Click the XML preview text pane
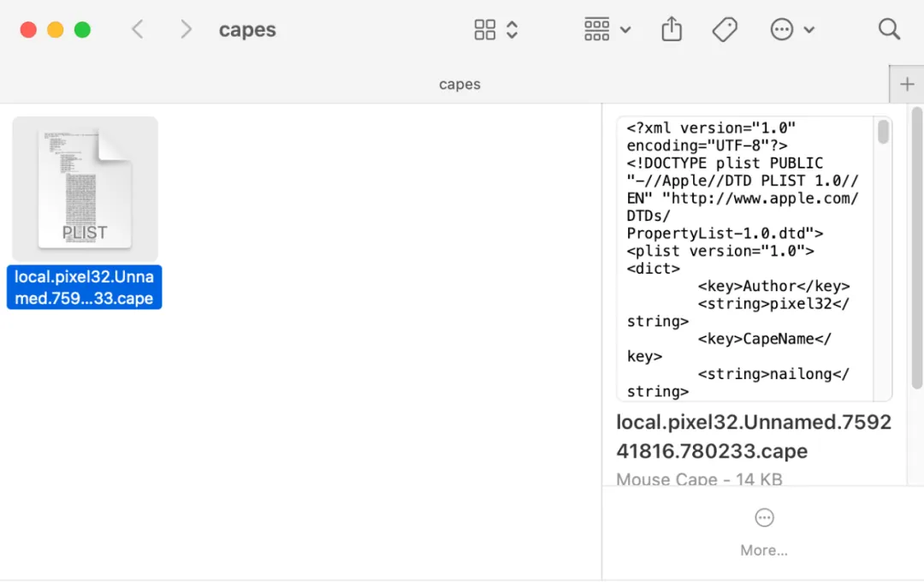The width and height of the screenshot is (924, 582). pos(745,258)
